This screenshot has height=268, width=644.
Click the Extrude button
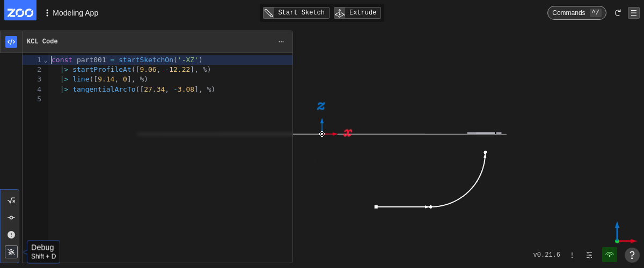pyautogui.click(x=357, y=13)
